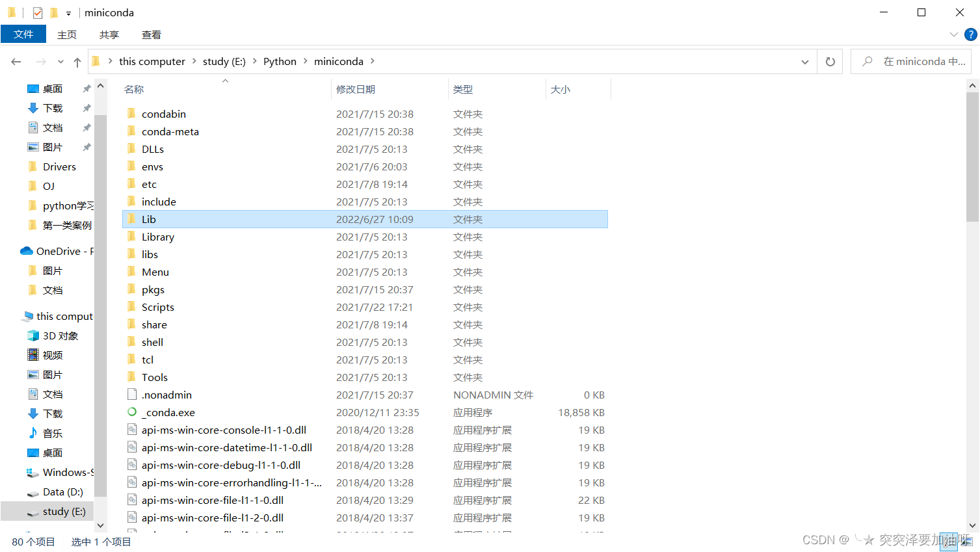Open 3D 对象 icon in sidebar
Image resolution: width=980 pixels, height=552 pixels.
[33, 335]
